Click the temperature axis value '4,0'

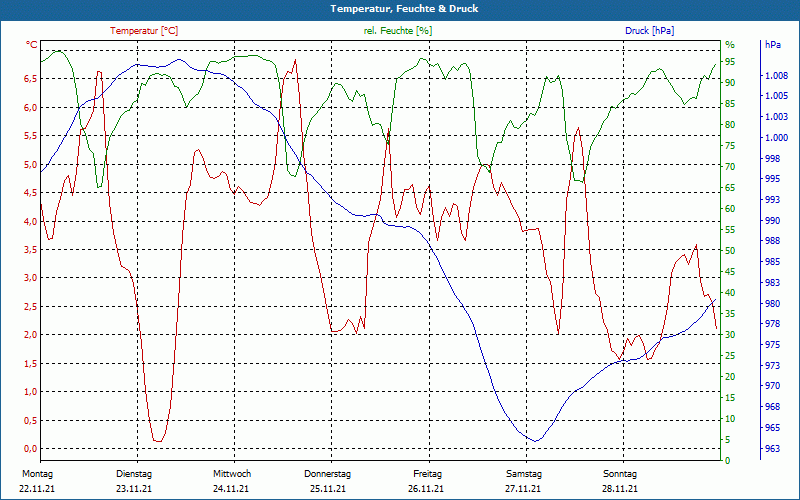(x=31, y=221)
